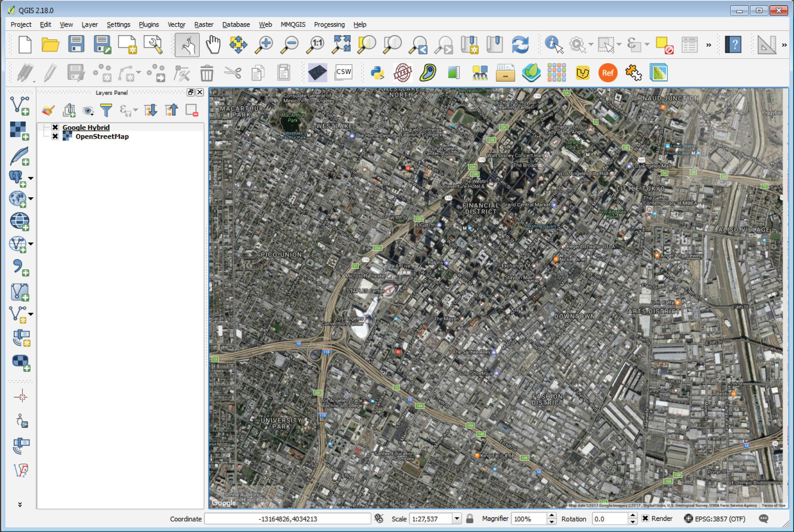
Task: Expand Filter Legend by expression dropdown
Action: (x=136, y=111)
